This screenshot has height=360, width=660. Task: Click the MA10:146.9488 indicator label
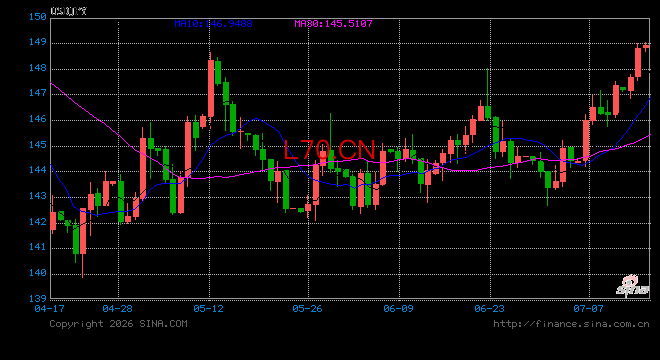click(213, 24)
